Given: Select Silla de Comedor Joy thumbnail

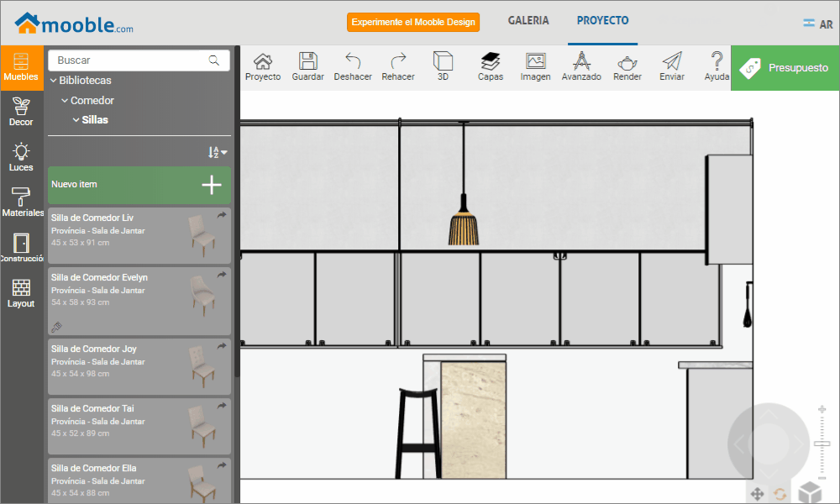Looking at the screenshot, I should point(202,367).
